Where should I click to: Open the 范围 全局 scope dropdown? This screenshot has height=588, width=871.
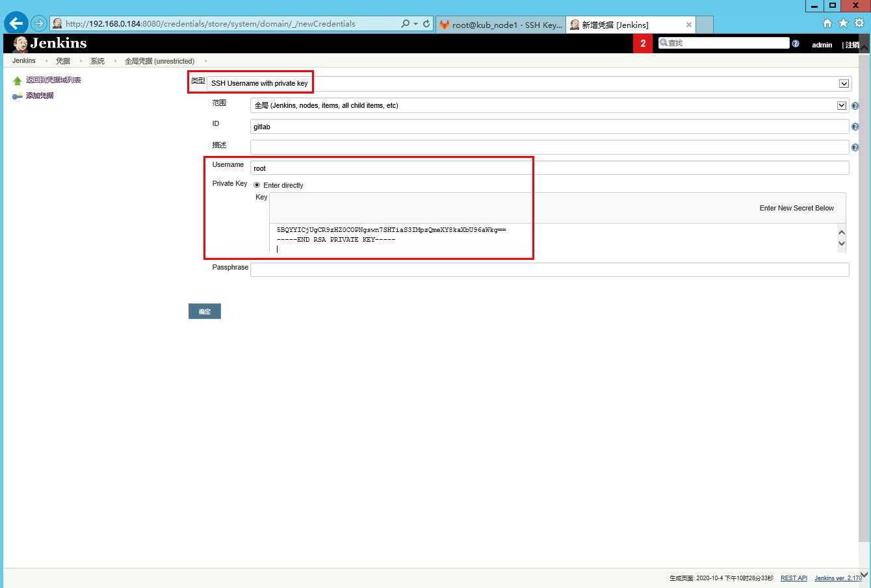pyautogui.click(x=549, y=105)
